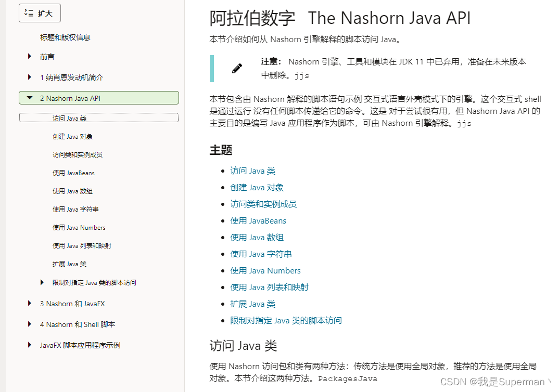The width and height of the screenshot is (559, 392).
Task: Click the page title The Nashorn Java API
Action: (x=389, y=18)
